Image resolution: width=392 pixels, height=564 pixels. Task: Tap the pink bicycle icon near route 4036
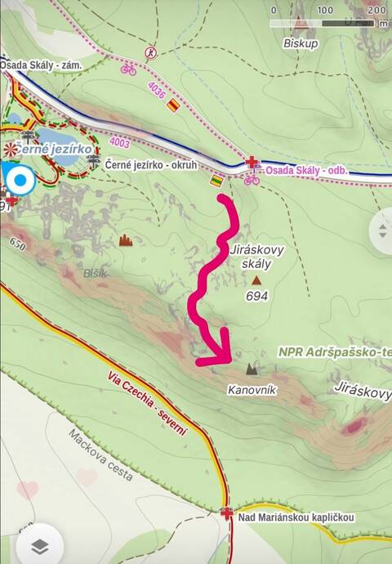pos(129,69)
